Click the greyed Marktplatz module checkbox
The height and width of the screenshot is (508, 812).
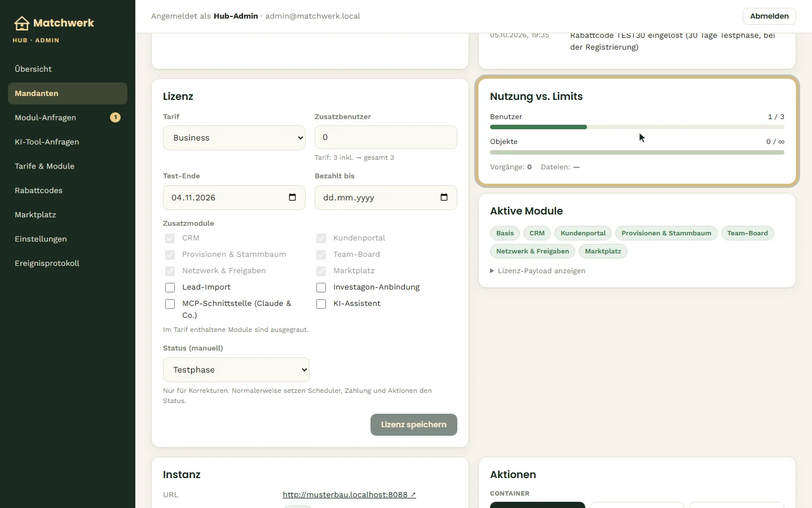[x=321, y=271]
